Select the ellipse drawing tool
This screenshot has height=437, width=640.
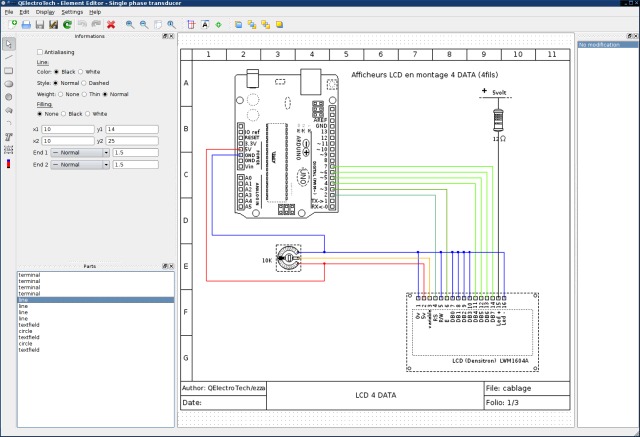coord(9,84)
